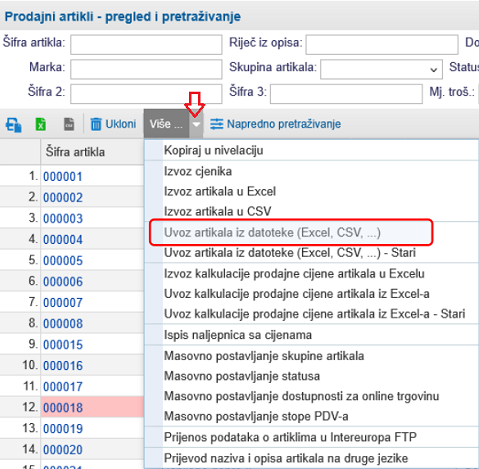Select Kopiraj u nivelaciju menu item
This screenshot has width=479, height=469.
pos(311,150)
